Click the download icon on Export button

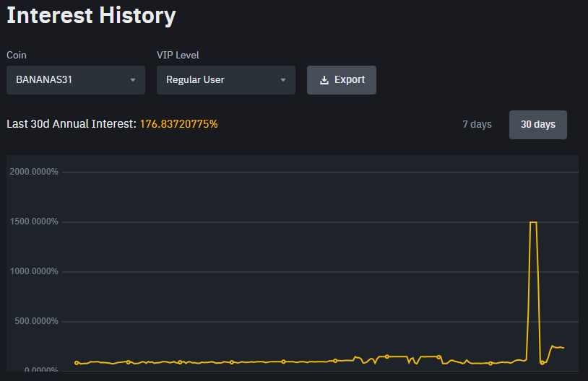coord(324,80)
